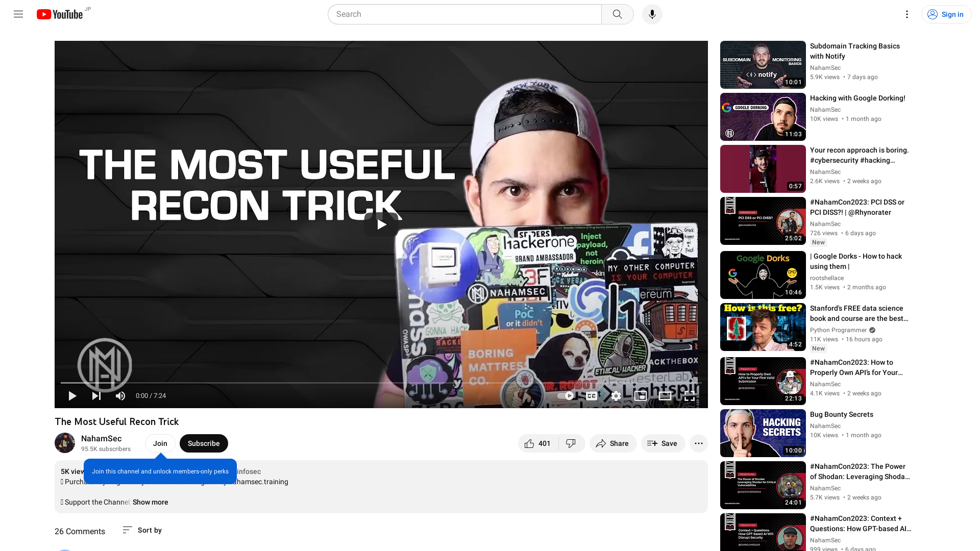This screenshot has width=980, height=551.
Task: Open Subdomain Tracking Basics thumbnail
Action: coord(763,65)
